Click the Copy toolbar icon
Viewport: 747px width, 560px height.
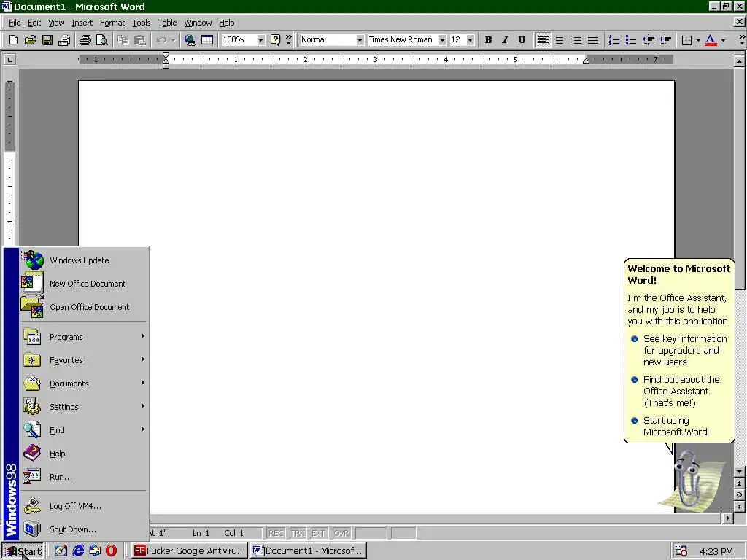point(123,40)
